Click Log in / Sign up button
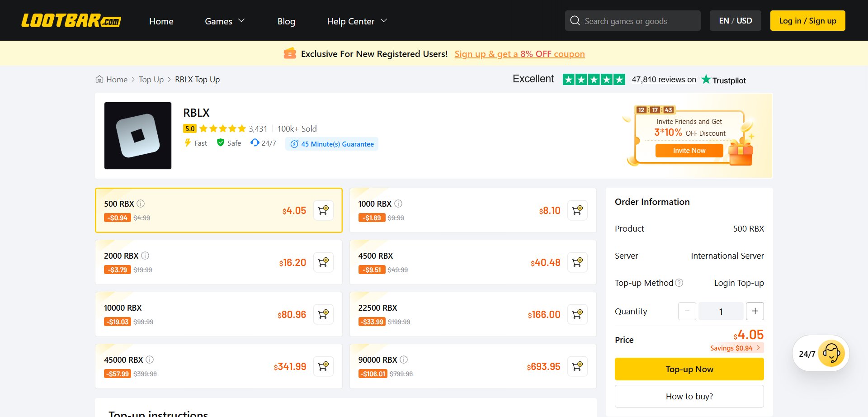This screenshot has width=868, height=417. (x=808, y=21)
